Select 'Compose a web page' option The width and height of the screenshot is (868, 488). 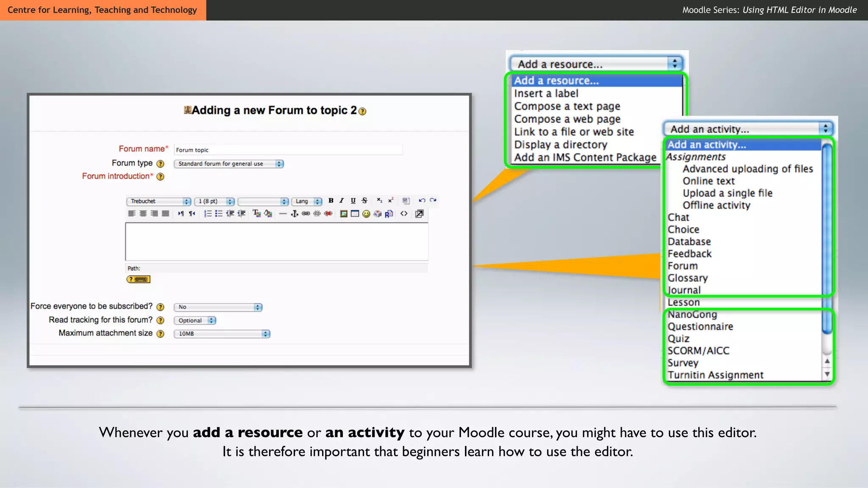point(567,119)
